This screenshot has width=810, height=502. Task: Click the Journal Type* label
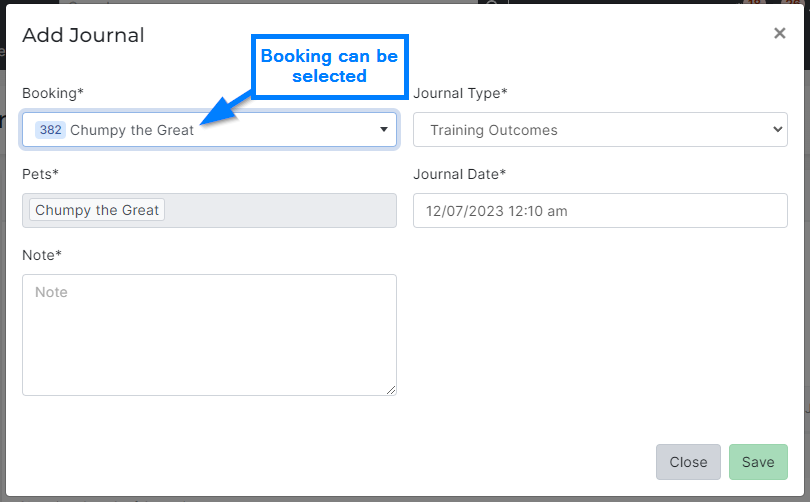click(460, 93)
